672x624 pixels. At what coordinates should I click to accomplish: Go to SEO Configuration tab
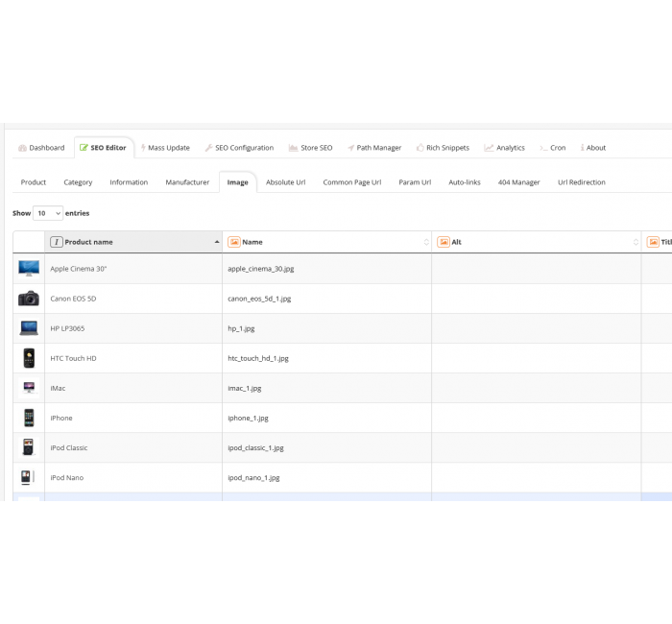click(x=239, y=148)
